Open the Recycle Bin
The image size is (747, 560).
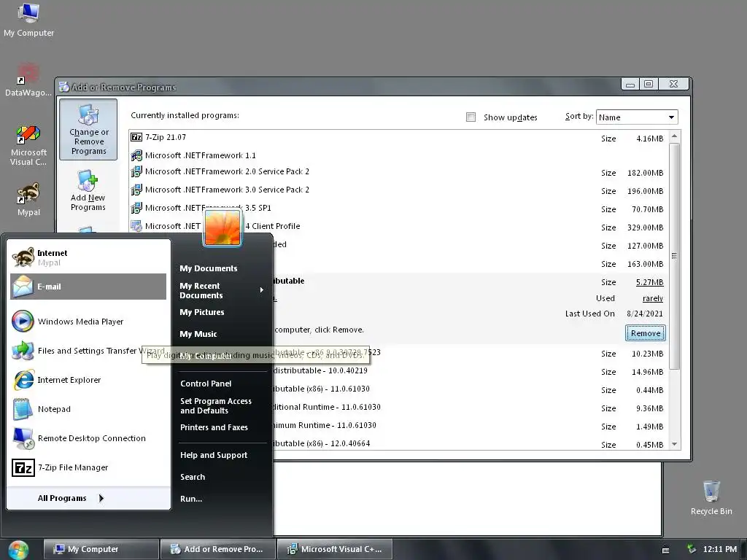711,497
